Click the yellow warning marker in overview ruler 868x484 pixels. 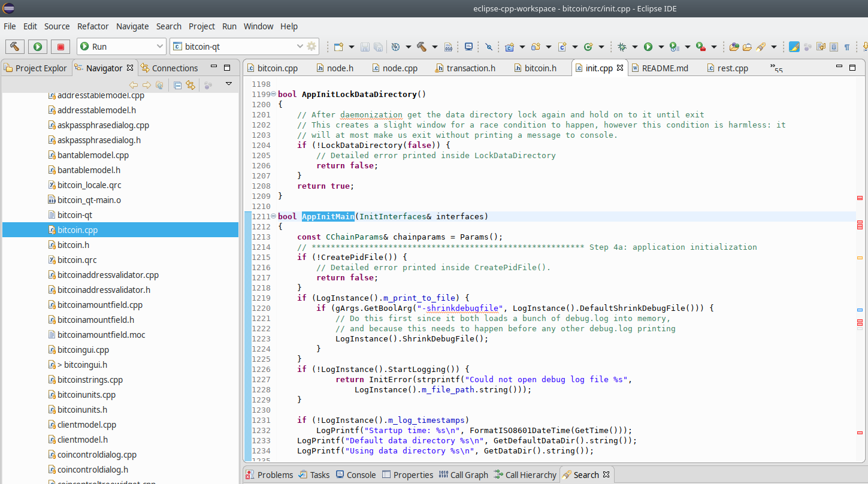[x=860, y=258]
